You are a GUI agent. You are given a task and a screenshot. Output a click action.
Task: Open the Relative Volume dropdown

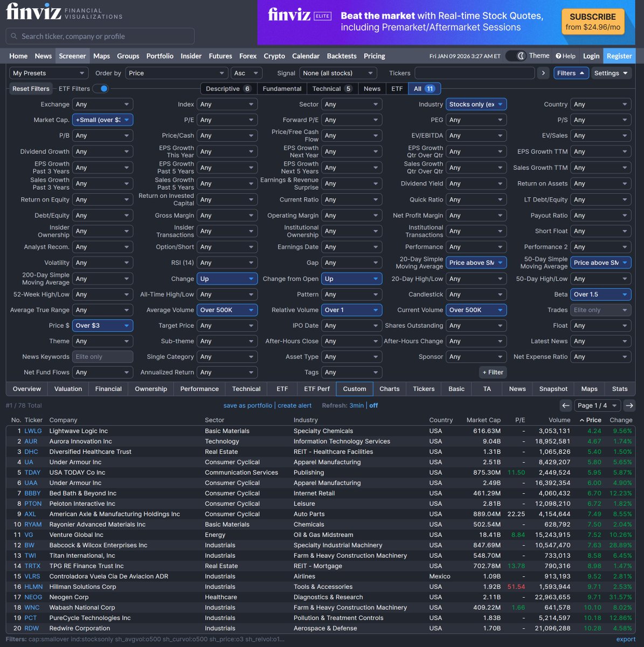tap(351, 310)
